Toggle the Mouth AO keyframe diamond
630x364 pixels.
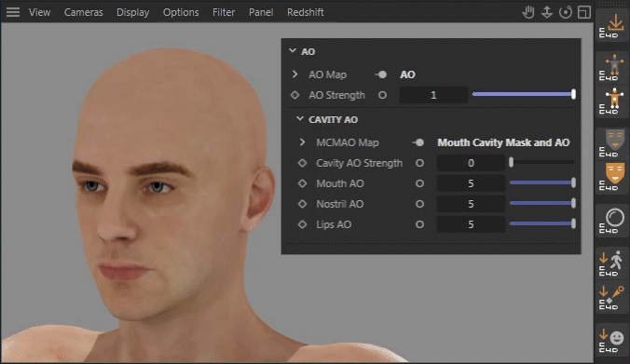[x=302, y=183]
